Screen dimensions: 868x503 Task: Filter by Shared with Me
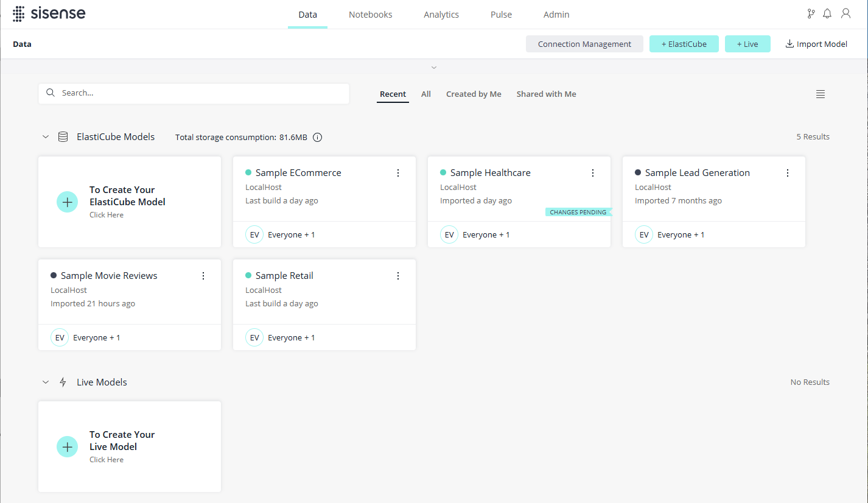547,94
